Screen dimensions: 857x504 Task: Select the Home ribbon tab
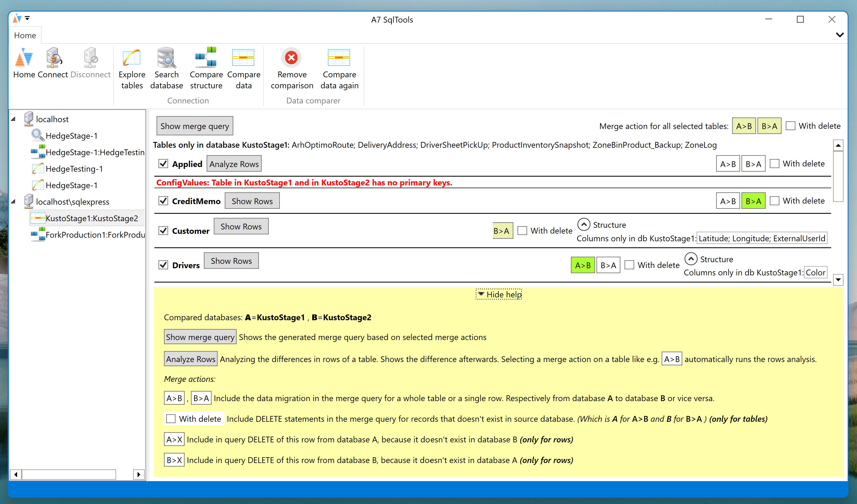point(25,35)
